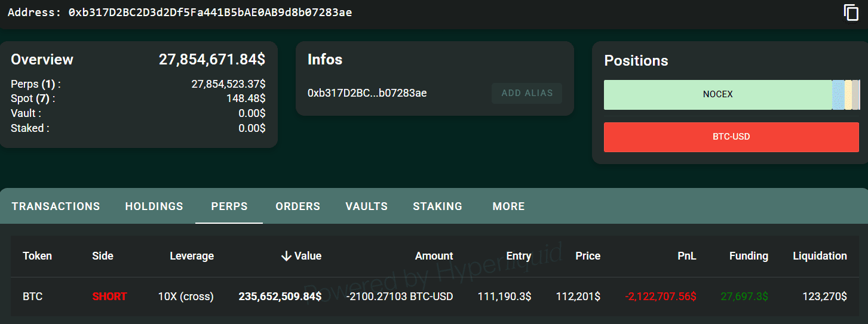Sort table by Token column header

(x=38, y=256)
